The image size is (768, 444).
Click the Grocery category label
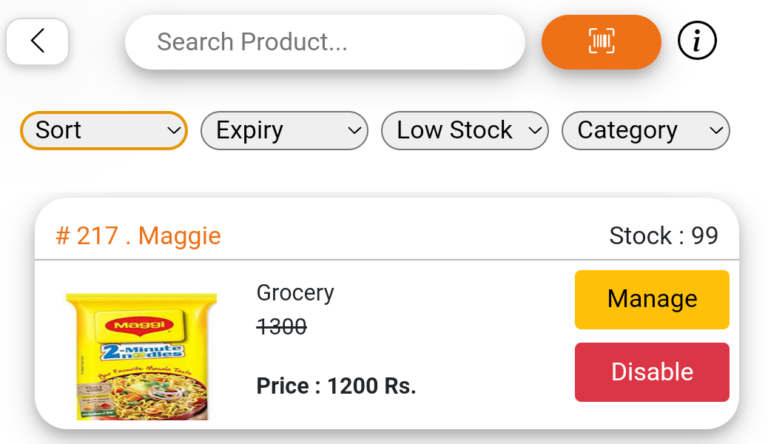(x=295, y=293)
